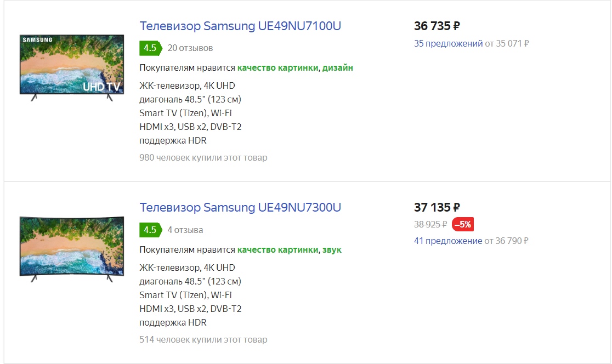This screenshot has width=612, height=364.
Task: Click the 36 735 ₽ price
Action: (437, 26)
